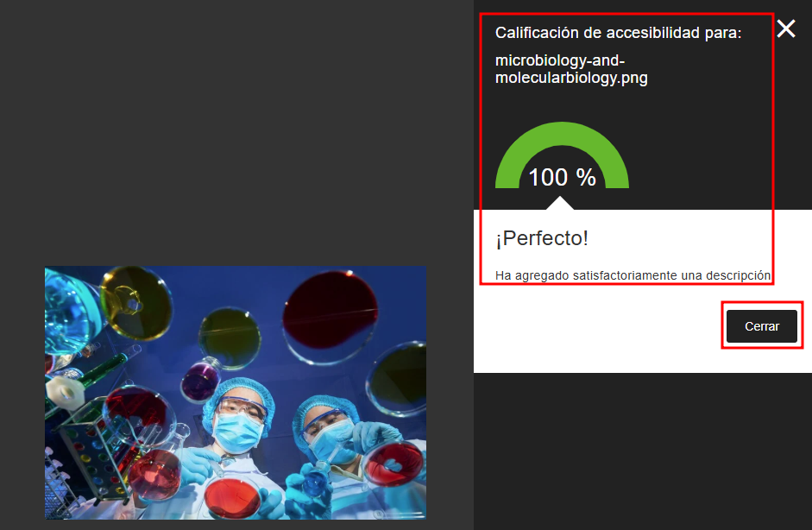Click the purple flask in the preview image
812x530 pixels.
click(200, 381)
